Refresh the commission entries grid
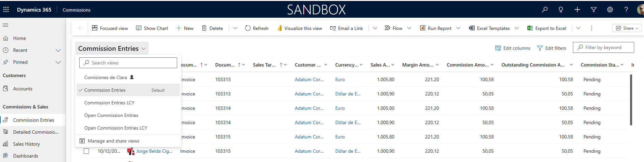 [257, 28]
